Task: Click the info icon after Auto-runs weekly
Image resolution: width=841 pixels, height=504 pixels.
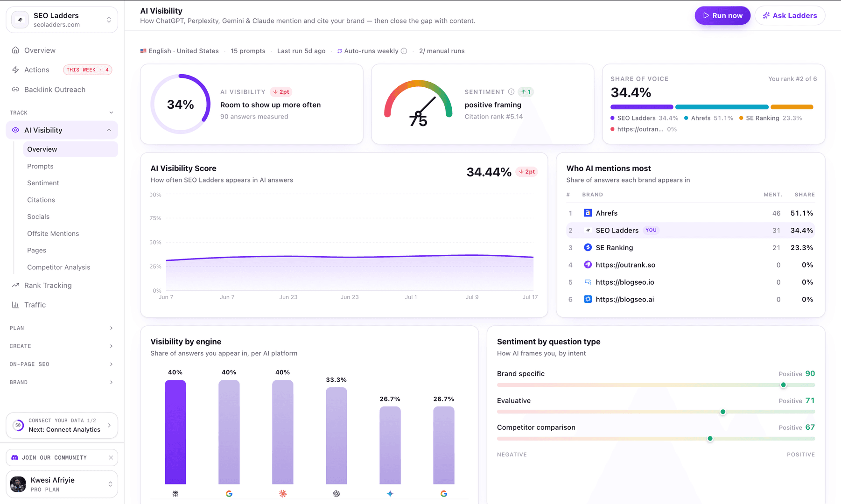Action: tap(404, 51)
